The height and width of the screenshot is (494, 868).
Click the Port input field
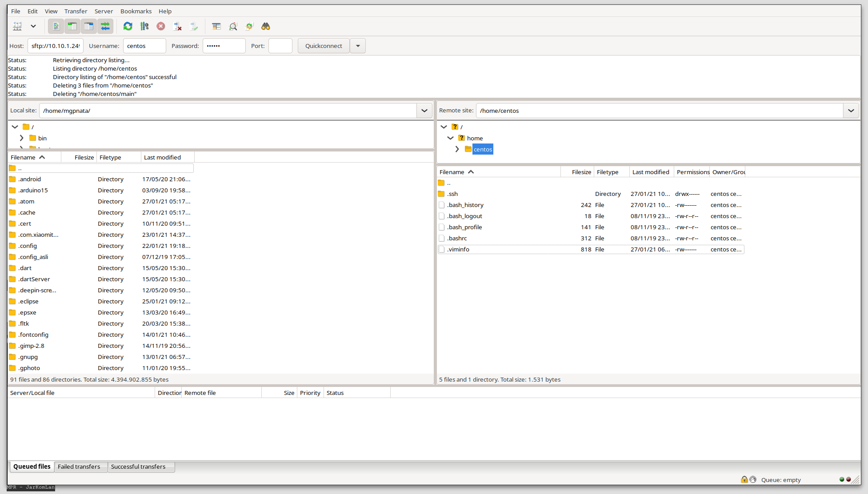(x=280, y=46)
